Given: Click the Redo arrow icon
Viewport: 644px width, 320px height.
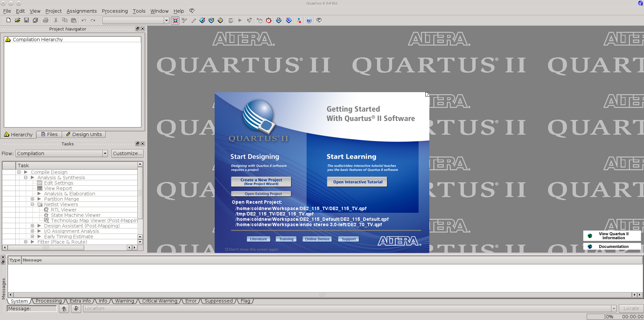Looking at the screenshot, I should tap(93, 20).
